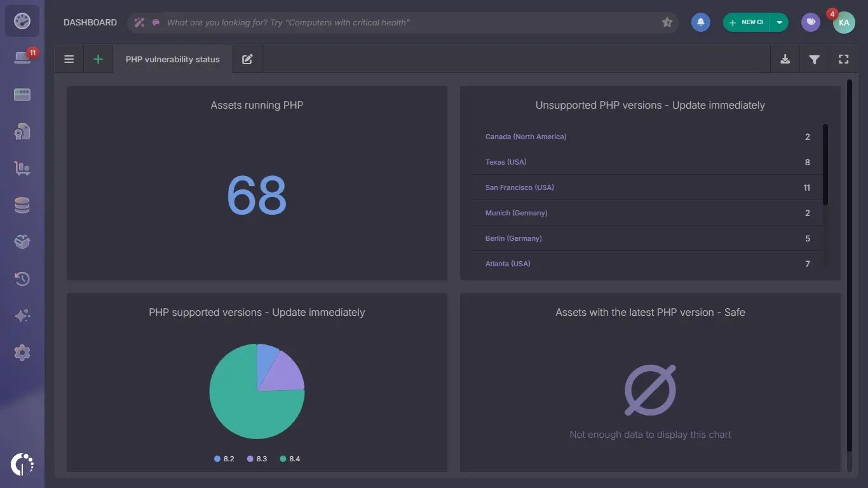Image resolution: width=868 pixels, height=488 pixels.
Task: Toggle the 8.2 legend entry
Action: 224,459
